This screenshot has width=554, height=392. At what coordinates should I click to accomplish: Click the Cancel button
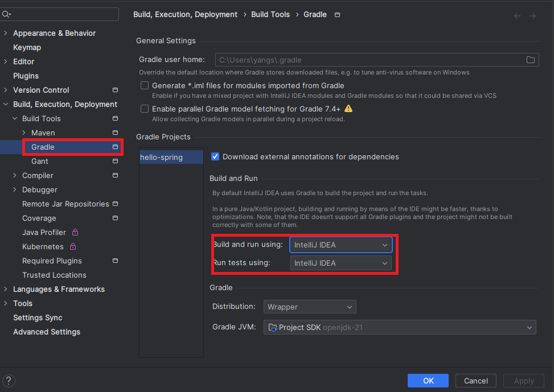[x=475, y=381]
